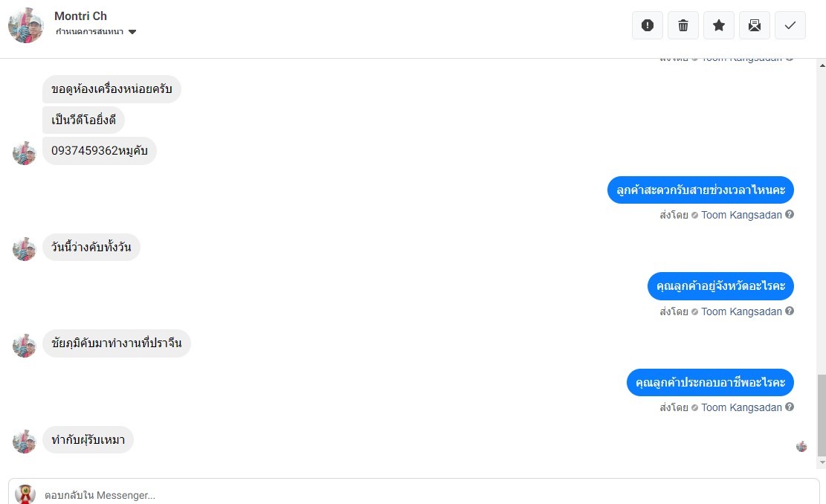Click the กำหนดการสนทนา label under the contact name
Image resolution: width=826 pixels, height=504 pixels.
tap(89, 32)
